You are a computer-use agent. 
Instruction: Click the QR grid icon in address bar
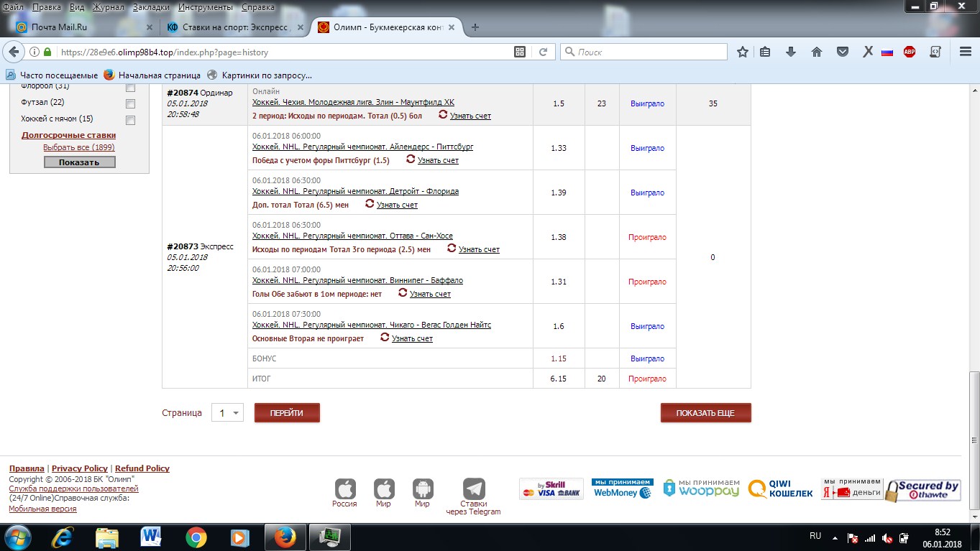point(520,52)
